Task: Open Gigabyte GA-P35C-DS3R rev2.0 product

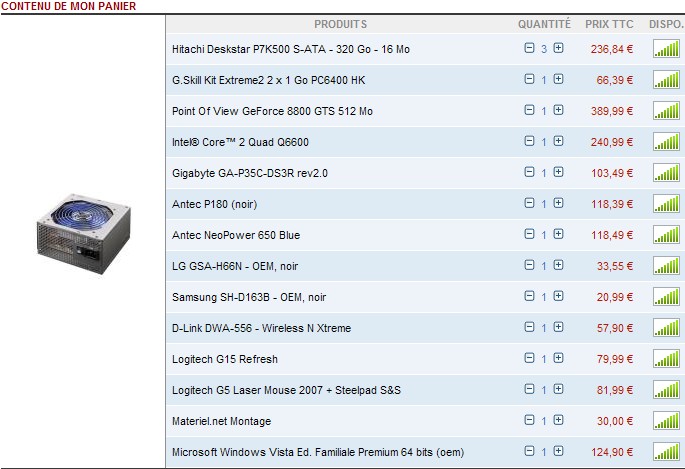Action: pyautogui.click(x=250, y=173)
